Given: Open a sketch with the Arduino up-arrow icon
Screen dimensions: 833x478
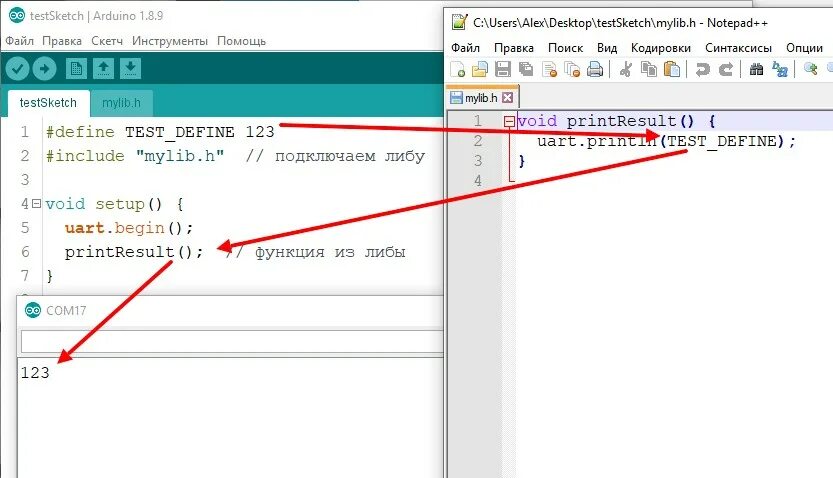Looking at the screenshot, I should (x=103, y=69).
